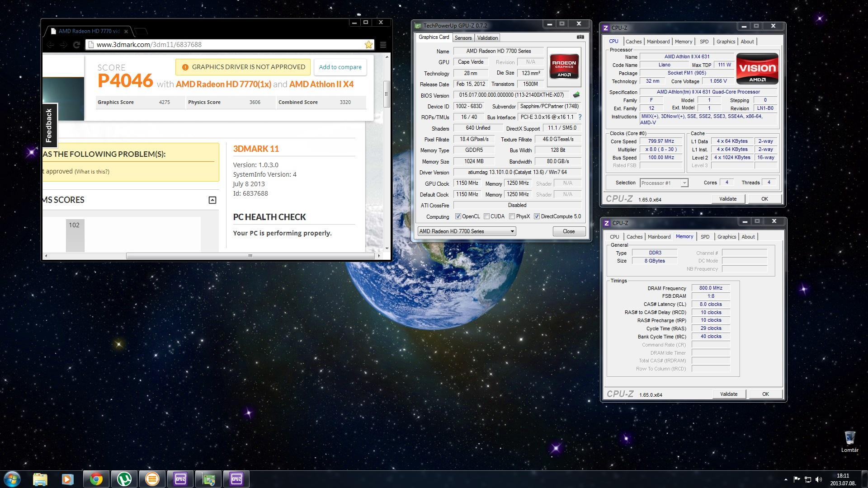Click the AMD Vision logo in CPU-Z

[757, 69]
